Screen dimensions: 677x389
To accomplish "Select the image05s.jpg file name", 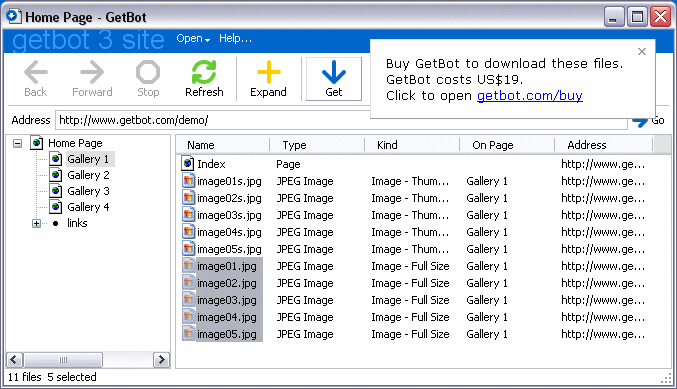I will click(x=229, y=249).
